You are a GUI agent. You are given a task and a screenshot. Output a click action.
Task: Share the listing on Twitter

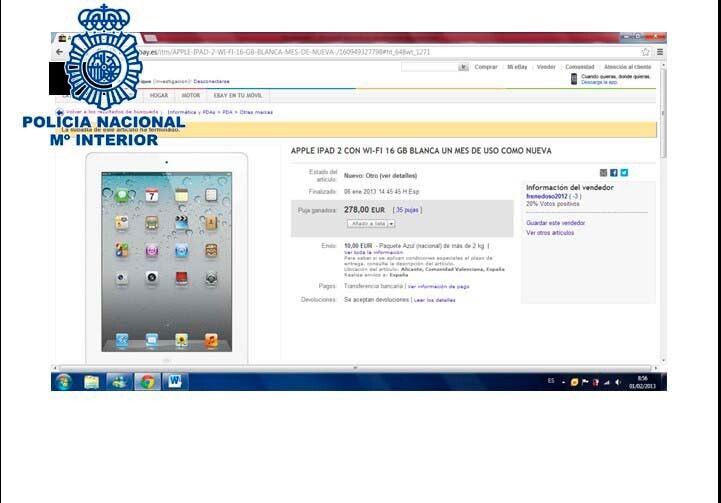(624, 172)
